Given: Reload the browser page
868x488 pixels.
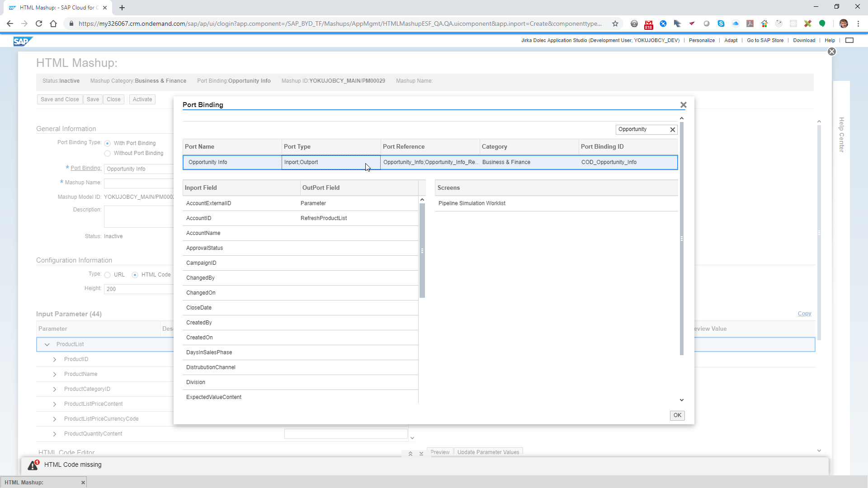Looking at the screenshot, I should 39,23.
